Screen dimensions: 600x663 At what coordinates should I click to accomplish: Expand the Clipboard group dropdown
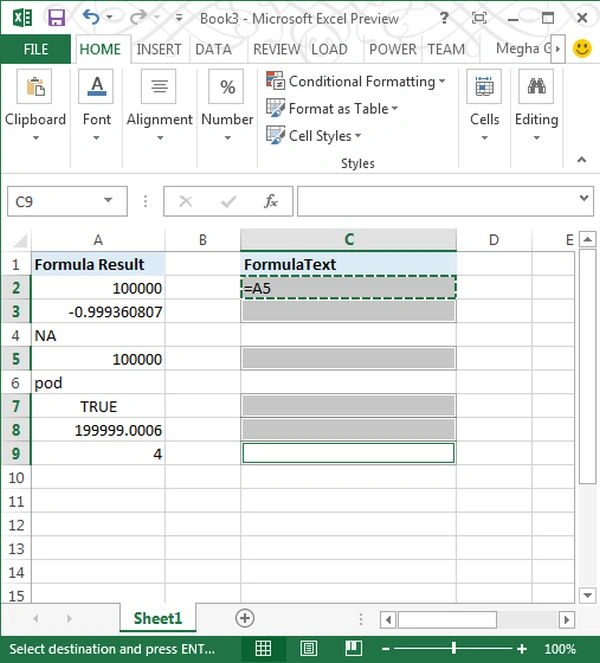pyautogui.click(x=36, y=138)
